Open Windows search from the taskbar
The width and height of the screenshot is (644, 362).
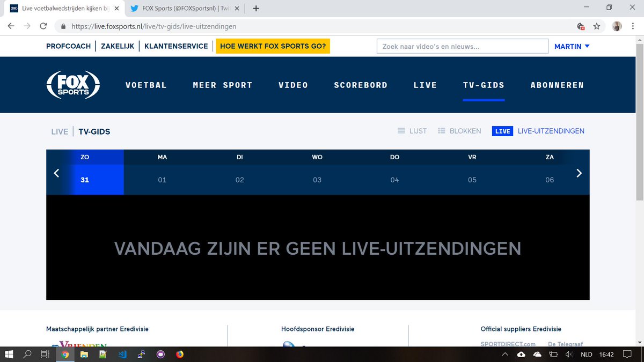coord(27,354)
